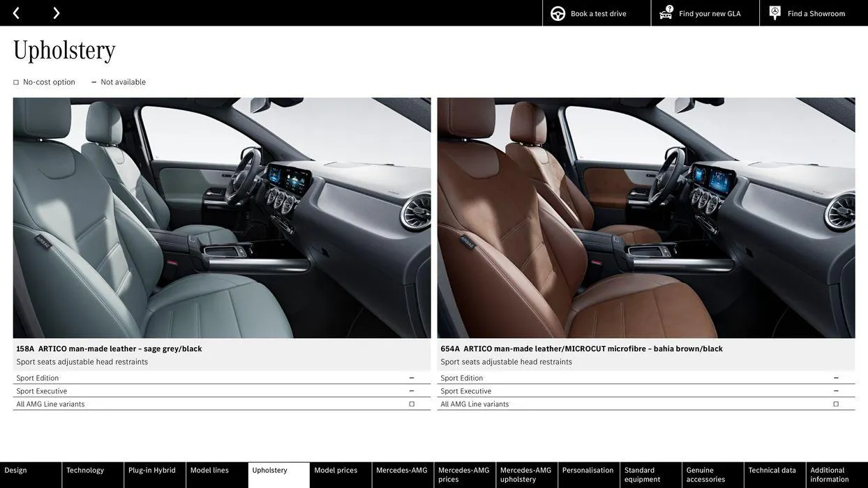Click the sage grey interior image
Screen dimensions: 868x488
[x=222, y=218]
